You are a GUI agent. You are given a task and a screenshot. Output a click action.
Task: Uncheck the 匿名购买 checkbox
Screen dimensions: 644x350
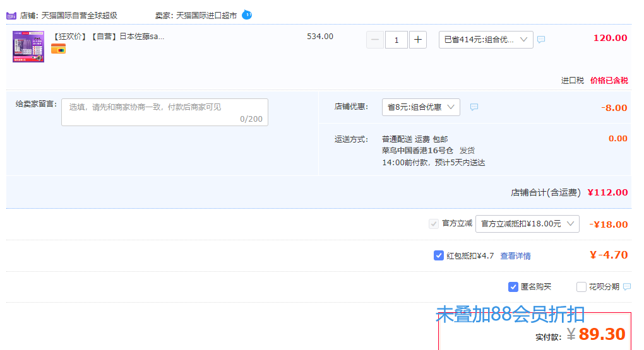pos(513,287)
